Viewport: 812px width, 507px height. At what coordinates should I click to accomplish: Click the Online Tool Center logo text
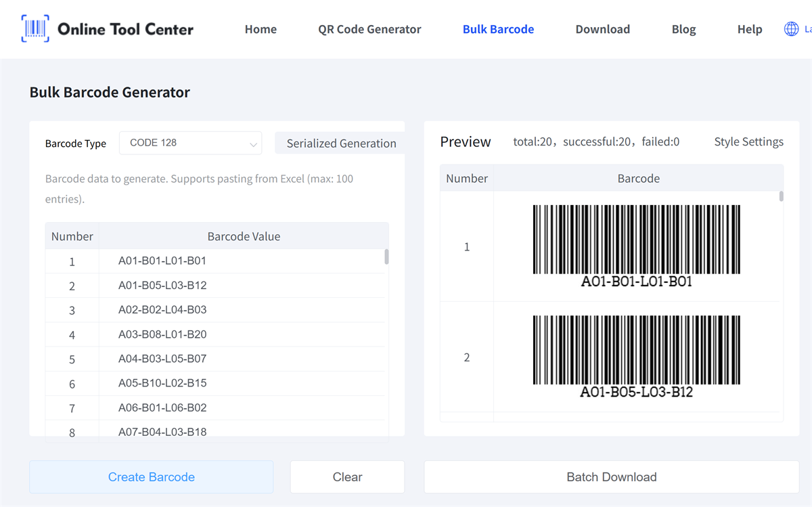click(125, 28)
